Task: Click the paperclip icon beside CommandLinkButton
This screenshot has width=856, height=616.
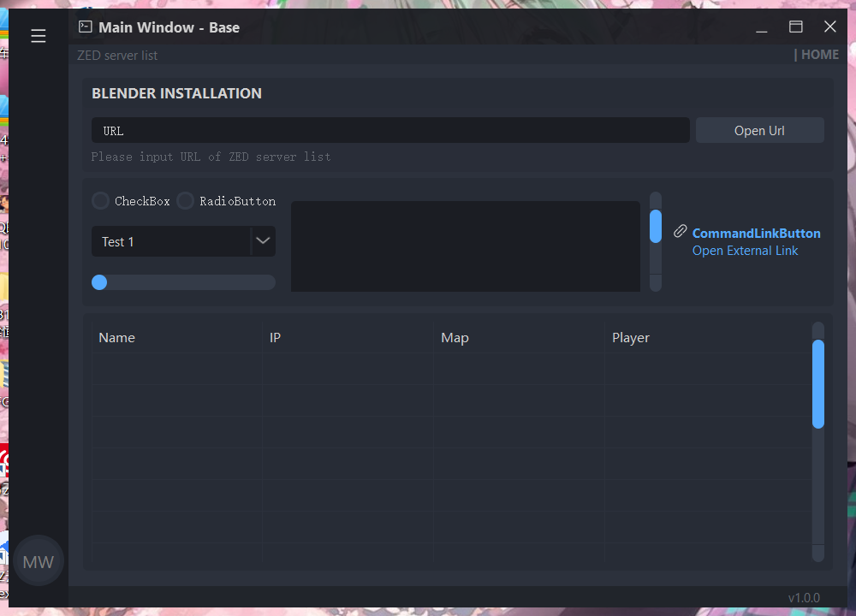Action: [681, 231]
